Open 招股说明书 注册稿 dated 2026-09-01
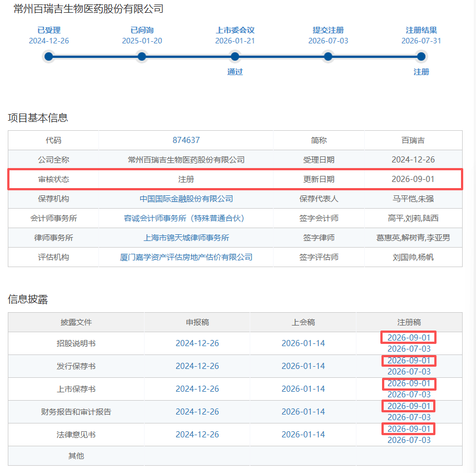The height and width of the screenshot is (473, 476). click(x=409, y=338)
